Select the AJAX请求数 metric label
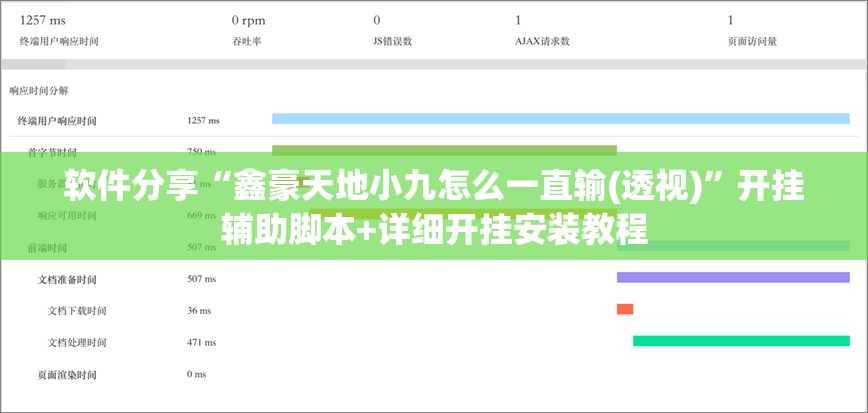Image resolution: width=868 pixels, height=413 pixels. coord(542,42)
